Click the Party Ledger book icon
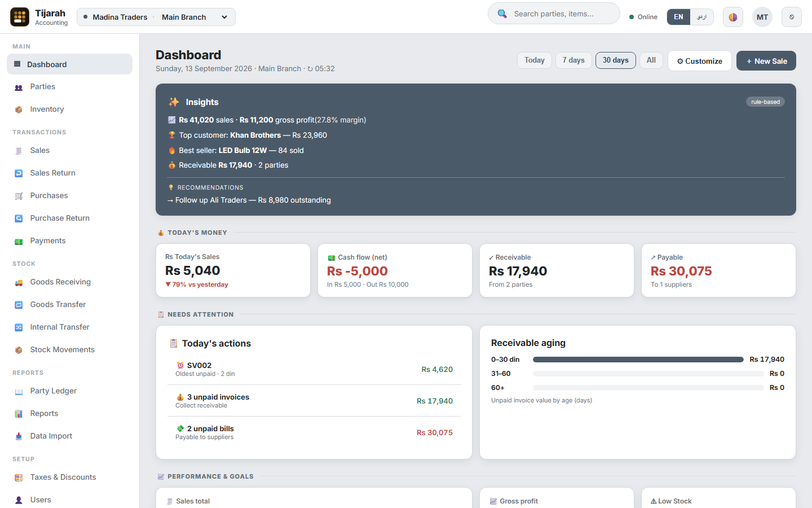 pyautogui.click(x=19, y=391)
